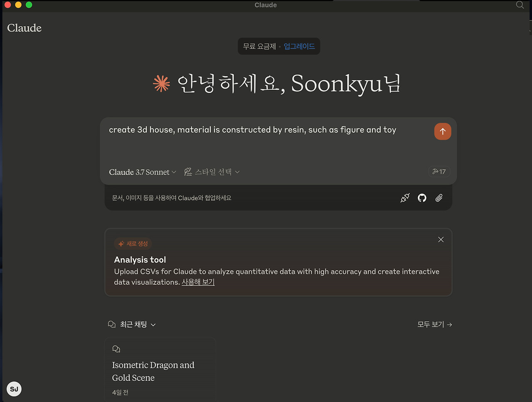Screen dimensions: 532x402
Task: Attach a file with the paperclip icon
Action: point(439,198)
